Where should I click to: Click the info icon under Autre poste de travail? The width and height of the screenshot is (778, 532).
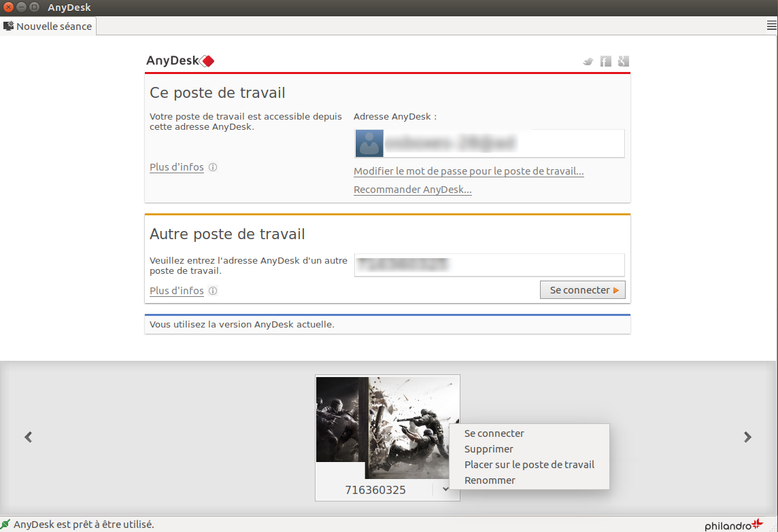(x=213, y=291)
